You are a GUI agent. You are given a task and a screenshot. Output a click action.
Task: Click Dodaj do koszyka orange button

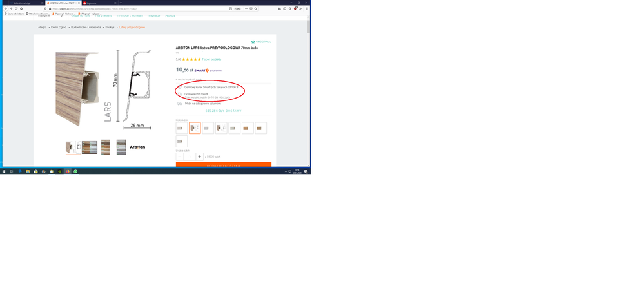(x=224, y=165)
